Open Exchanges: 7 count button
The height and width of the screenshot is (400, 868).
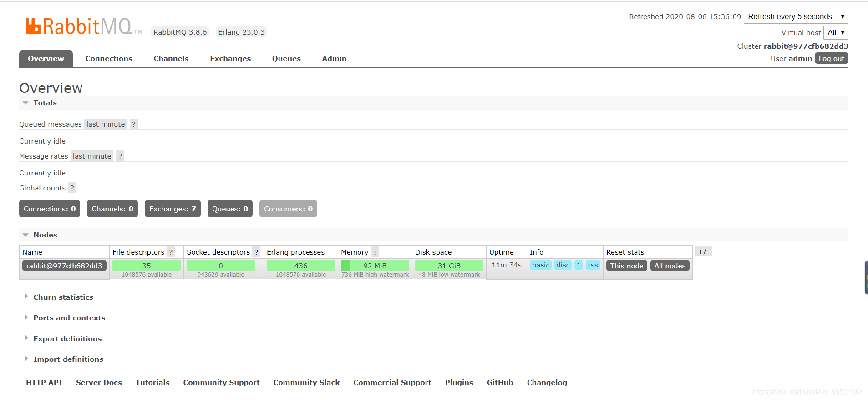[x=173, y=209]
